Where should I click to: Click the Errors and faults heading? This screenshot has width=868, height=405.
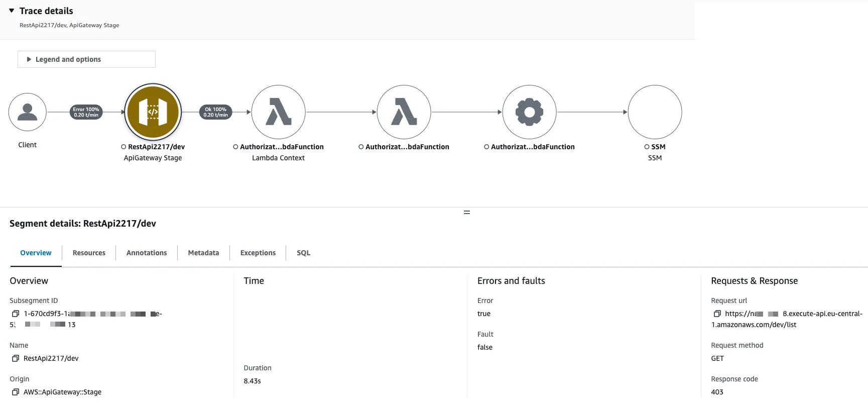(x=511, y=281)
